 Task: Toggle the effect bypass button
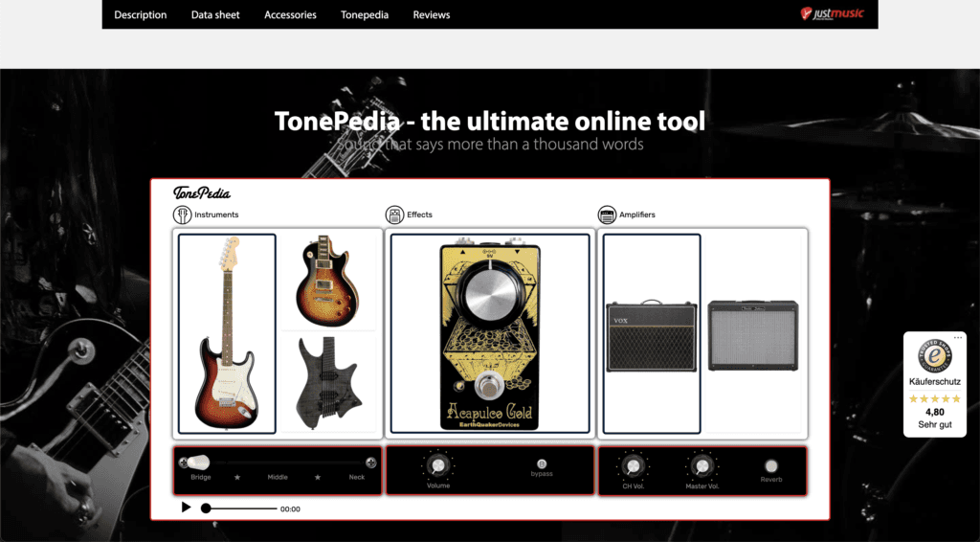(x=542, y=464)
